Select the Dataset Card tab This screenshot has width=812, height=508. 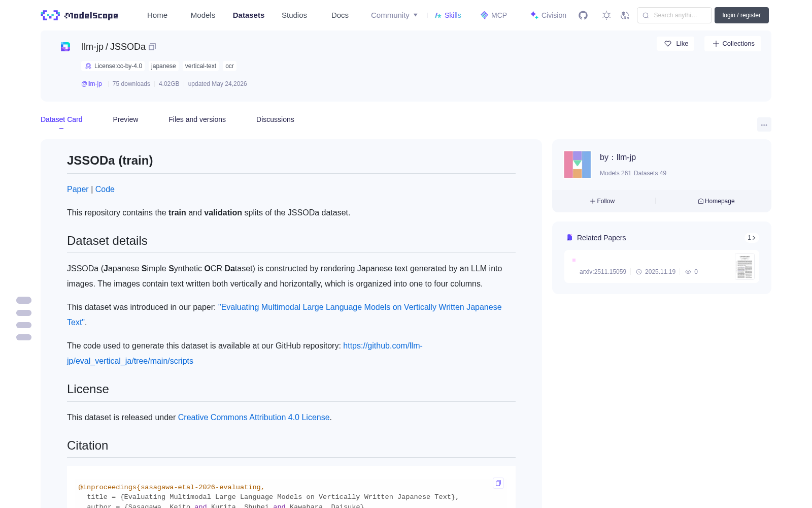click(x=61, y=119)
